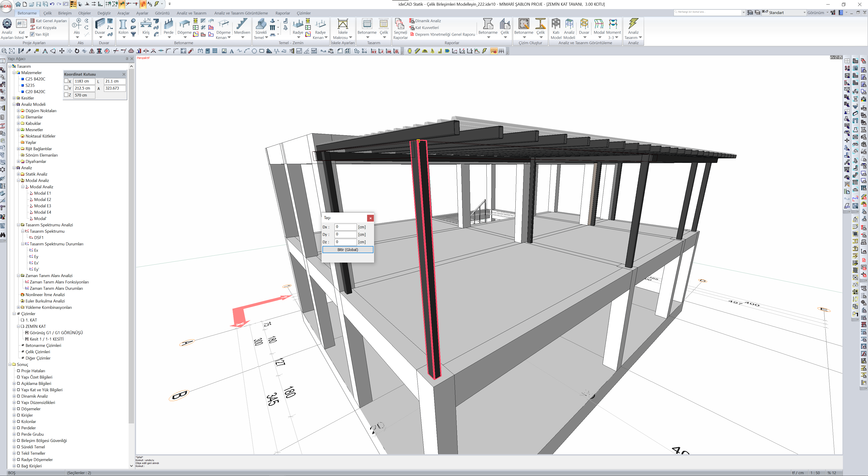Open the Çizimler ribbon tab
The width and height of the screenshot is (868, 476).
pos(303,13)
